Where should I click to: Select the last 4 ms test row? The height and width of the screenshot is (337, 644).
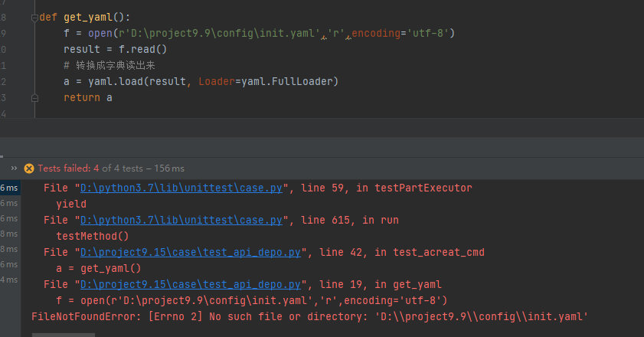(x=9, y=280)
